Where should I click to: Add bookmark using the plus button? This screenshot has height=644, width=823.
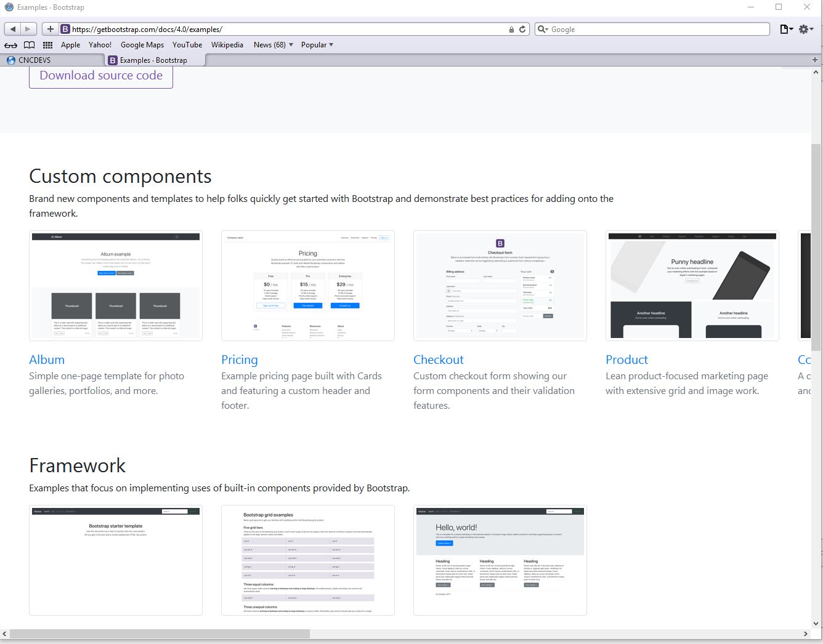[x=50, y=29]
